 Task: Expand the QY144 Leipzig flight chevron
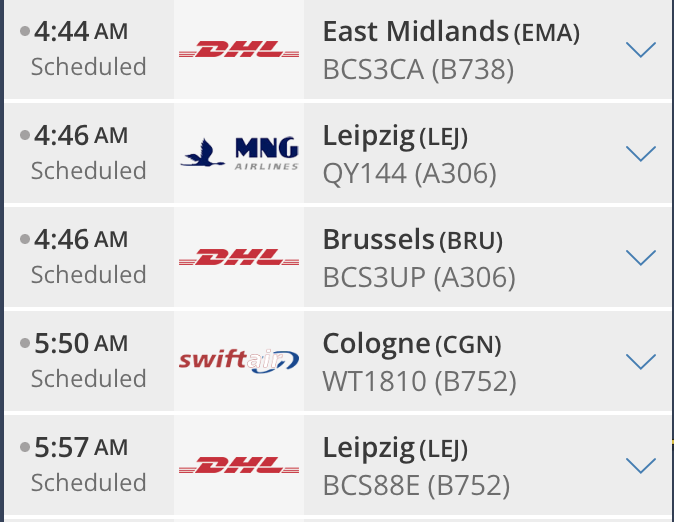pyautogui.click(x=640, y=154)
